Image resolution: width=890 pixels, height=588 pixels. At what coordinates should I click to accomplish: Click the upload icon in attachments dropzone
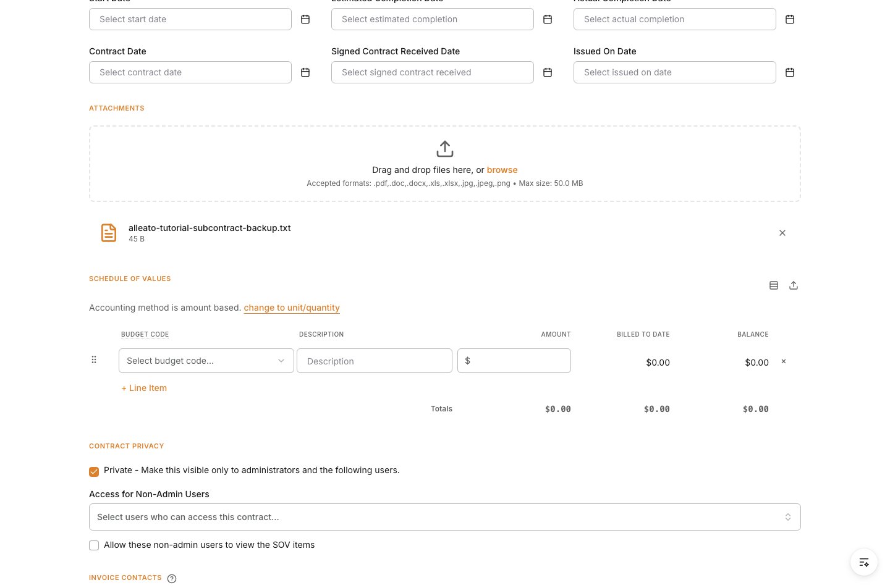pos(445,149)
